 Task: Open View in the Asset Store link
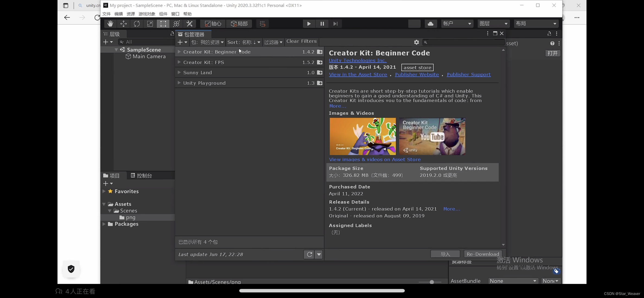coord(358,74)
